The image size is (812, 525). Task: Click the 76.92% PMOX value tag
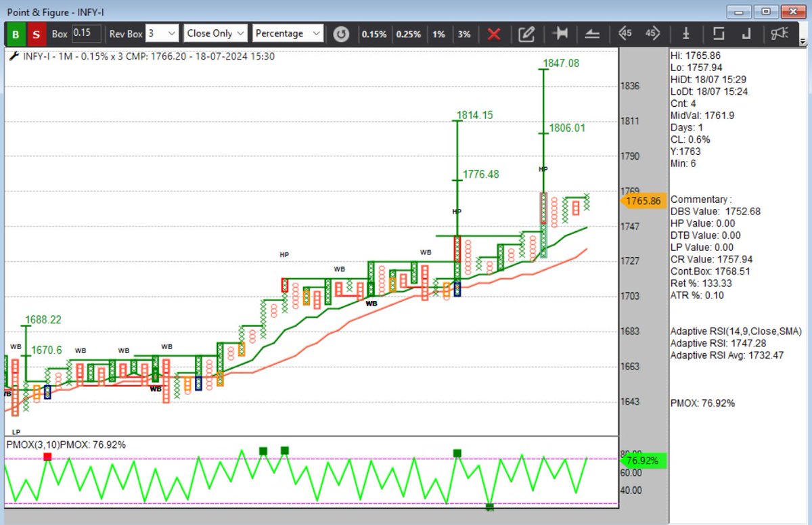click(x=644, y=461)
